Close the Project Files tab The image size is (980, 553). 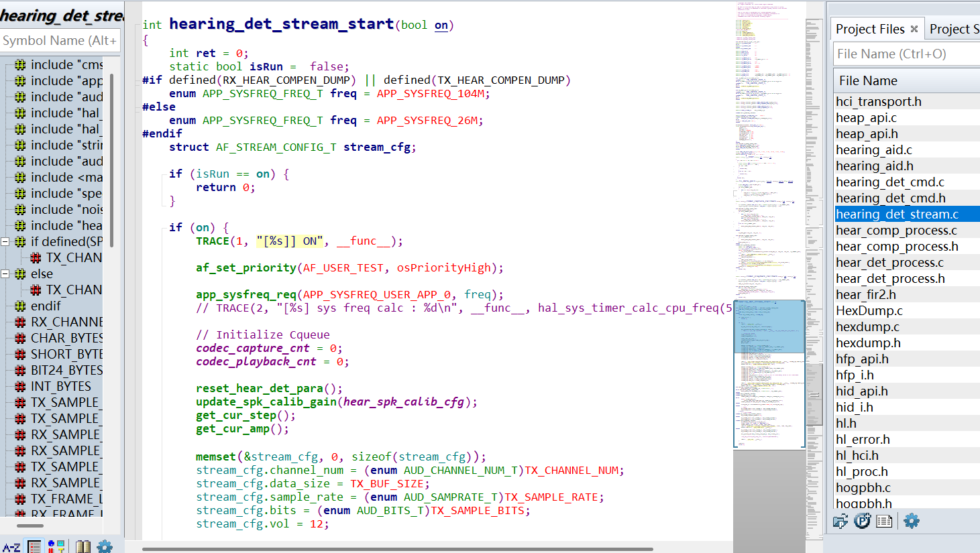pos(914,29)
